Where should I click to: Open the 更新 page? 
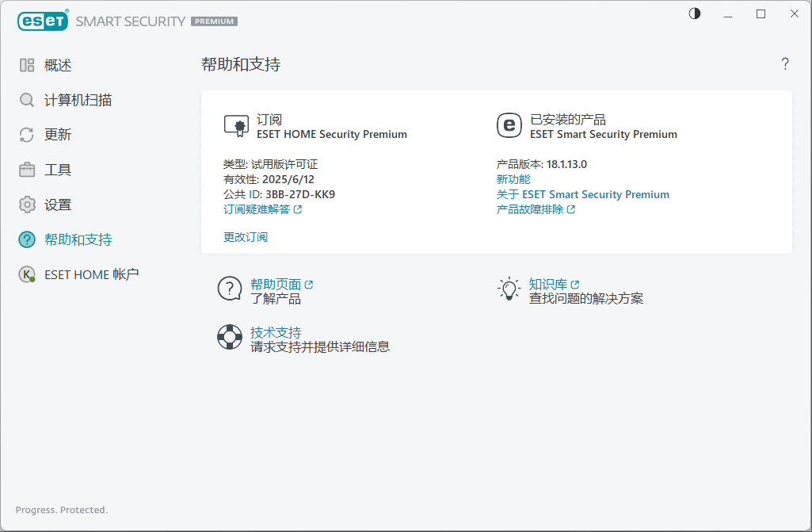point(58,135)
